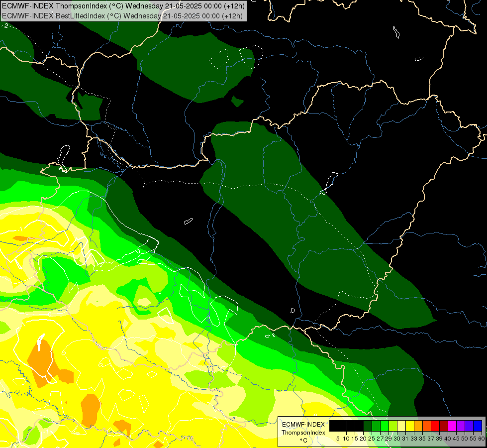Click the °C unit label in the legend

tap(304, 441)
